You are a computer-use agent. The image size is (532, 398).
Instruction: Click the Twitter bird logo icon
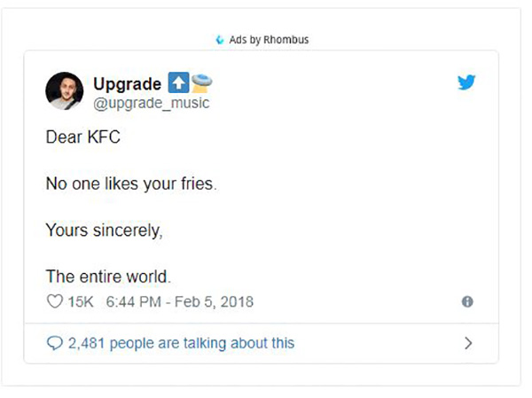click(x=466, y=82)
